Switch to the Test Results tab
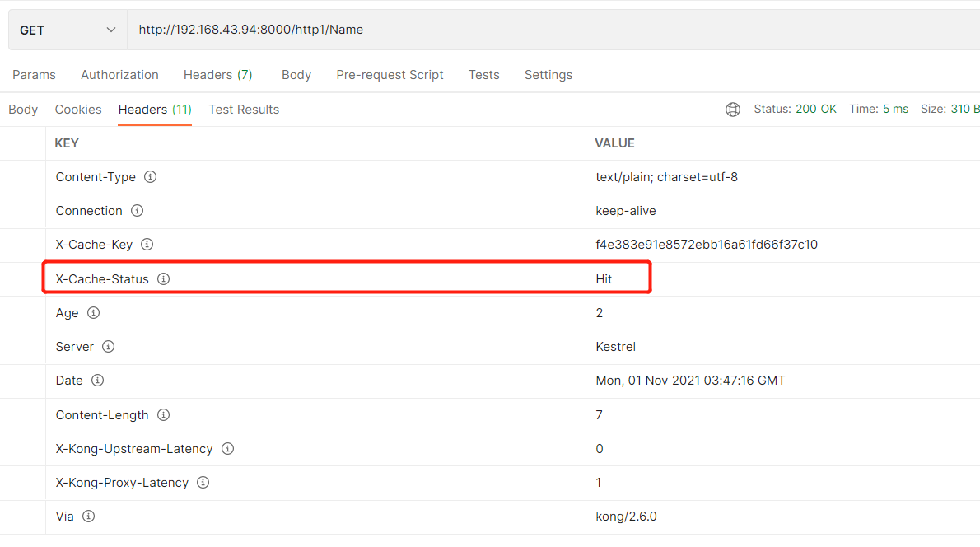980x547 pixels. tap(244, 110)
